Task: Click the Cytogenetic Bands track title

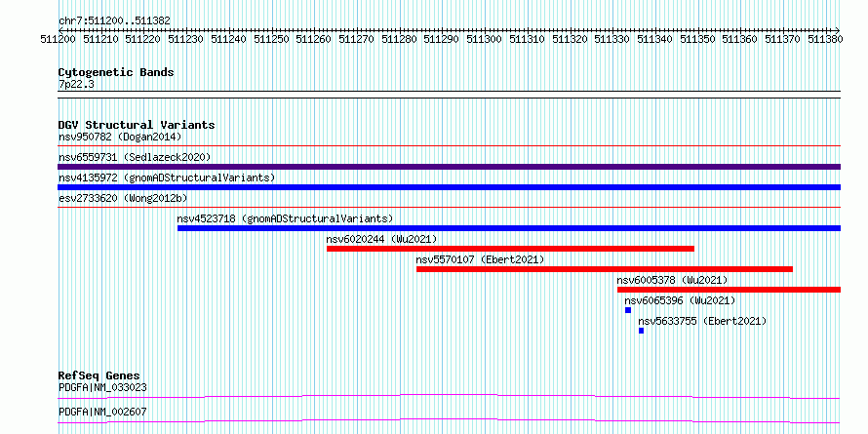Action: click(x=116, y=72)
